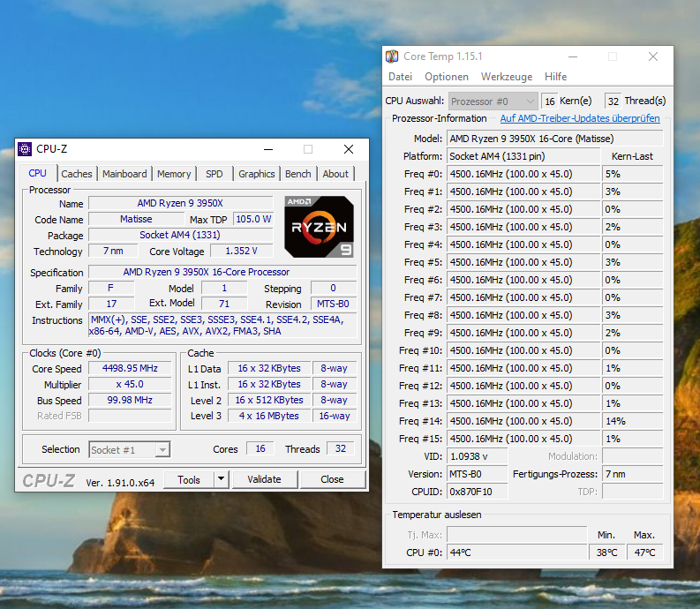Click the Level 3 value 4 x 16 MBytes
The image size is (700, 609).
tap(269, 416)
